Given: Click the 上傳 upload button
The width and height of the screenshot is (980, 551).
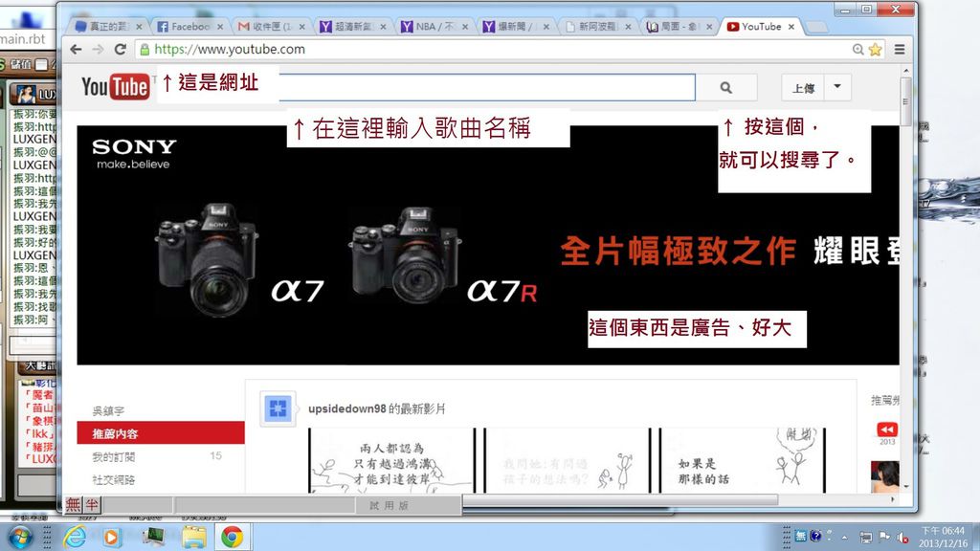Looking at the screenshot, I should (x=803, y=87).
